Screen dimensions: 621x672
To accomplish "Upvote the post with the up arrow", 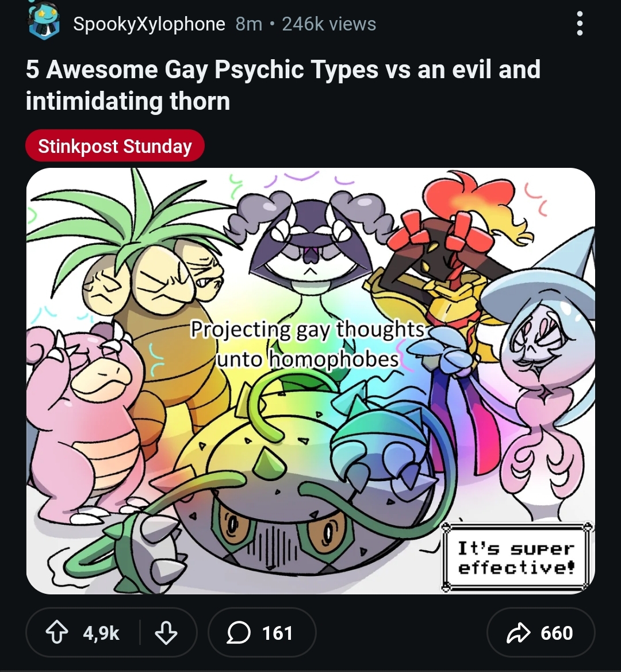I will pos(56,633).
